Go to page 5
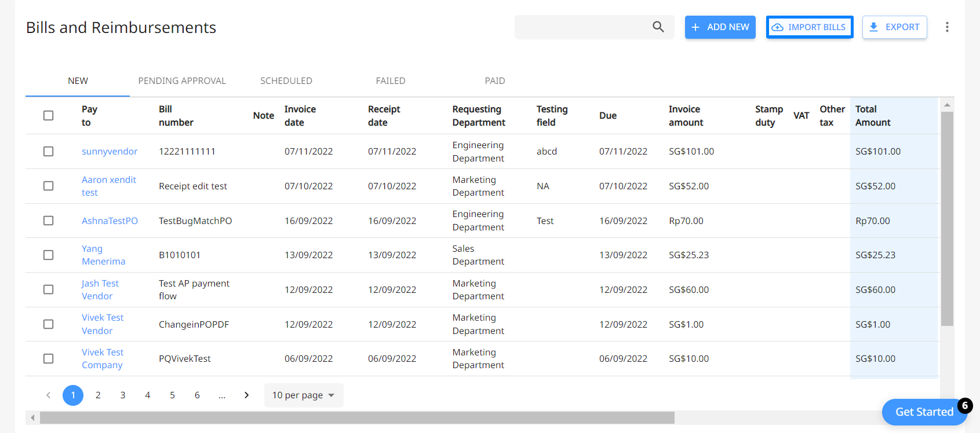 coord(172,395)
